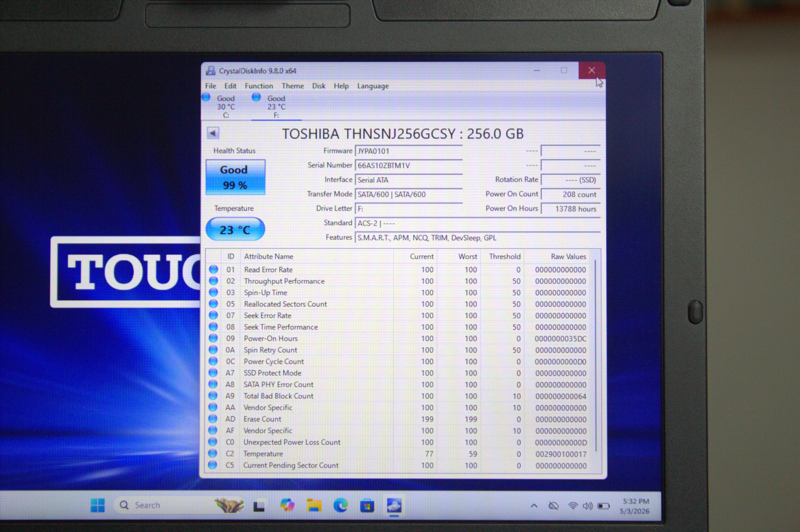Click the Features field

coord(477,238)
